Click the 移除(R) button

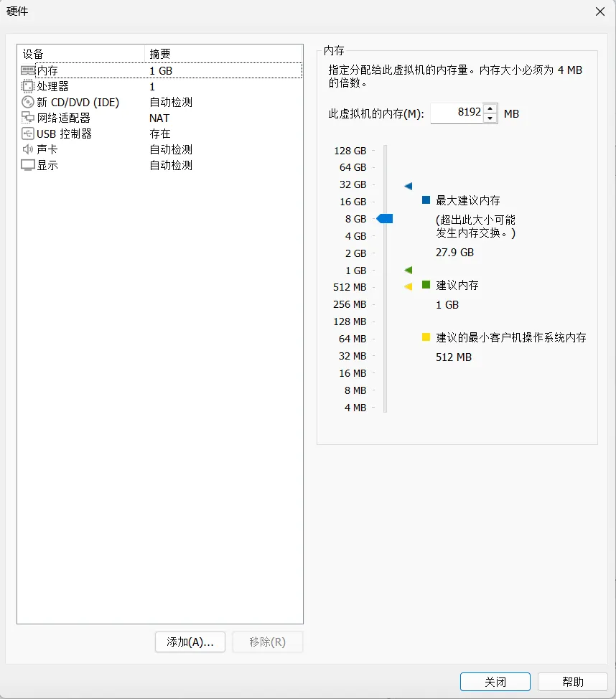pos(268,642)
